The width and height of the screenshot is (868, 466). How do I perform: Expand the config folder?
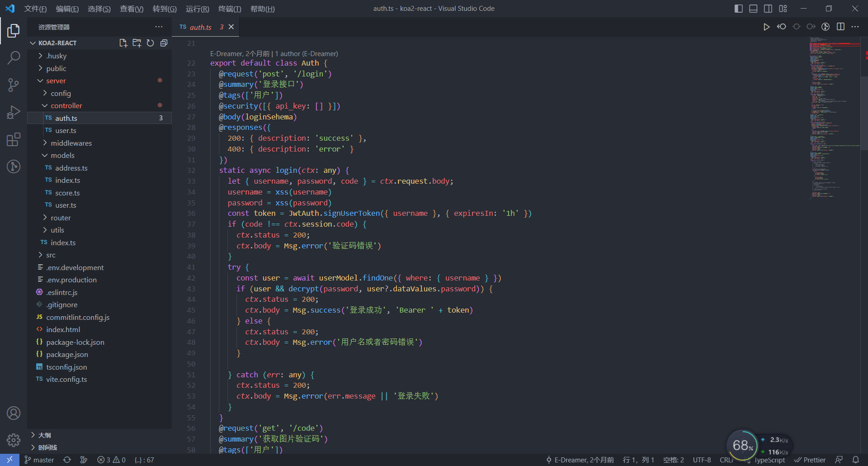click(x=61, y=93)
